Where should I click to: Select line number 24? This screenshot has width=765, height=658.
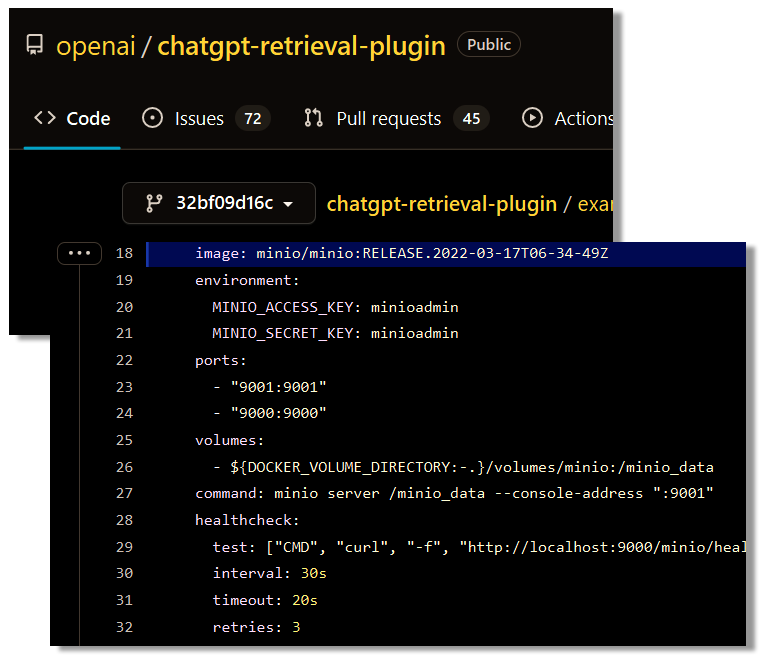(x=124, y=413)
